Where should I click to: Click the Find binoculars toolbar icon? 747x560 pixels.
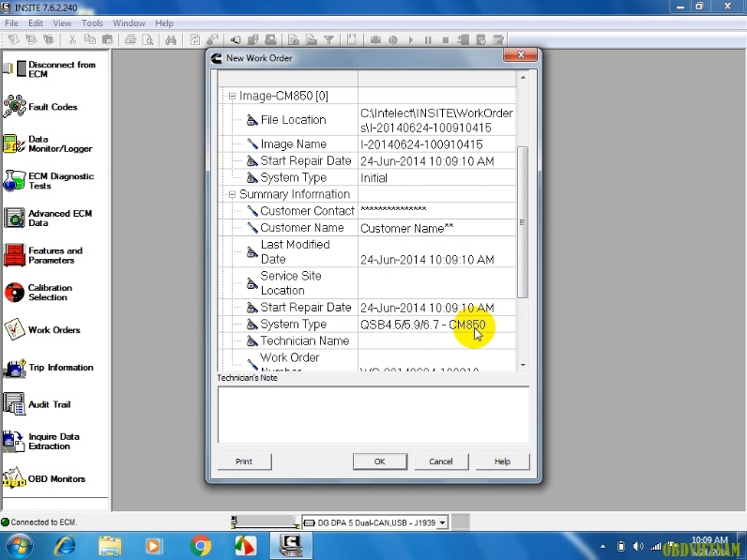tap(171, 40)
